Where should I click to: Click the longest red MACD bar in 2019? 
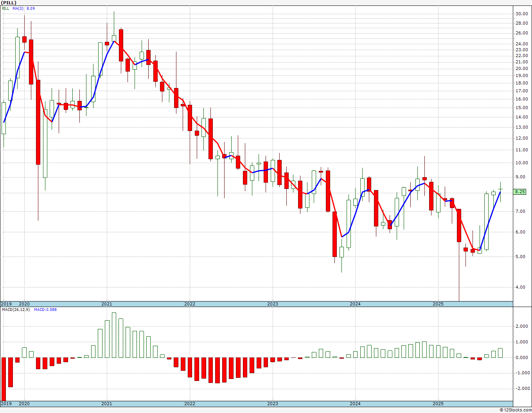(4, 379)
